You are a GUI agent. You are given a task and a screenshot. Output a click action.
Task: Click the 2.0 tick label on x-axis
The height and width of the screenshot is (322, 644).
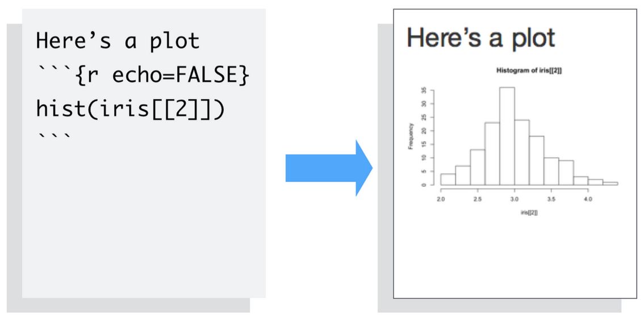point(441,199)
